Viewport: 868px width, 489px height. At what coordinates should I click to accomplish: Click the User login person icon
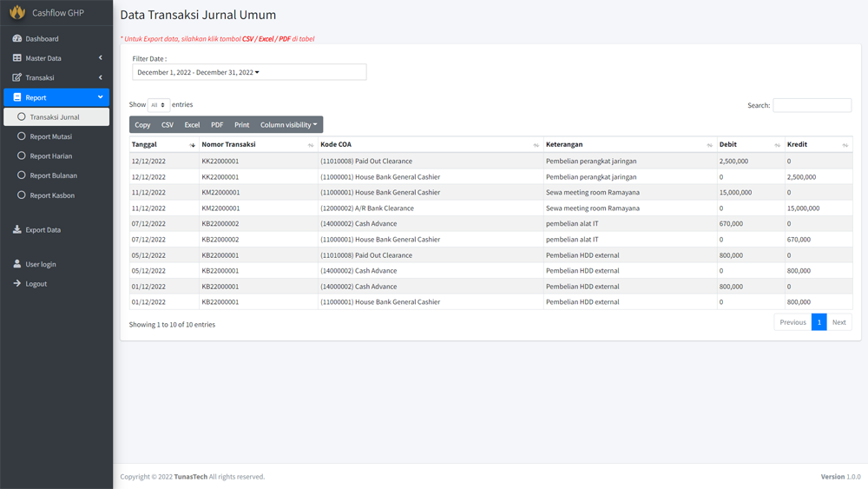[x=16, y=264]
